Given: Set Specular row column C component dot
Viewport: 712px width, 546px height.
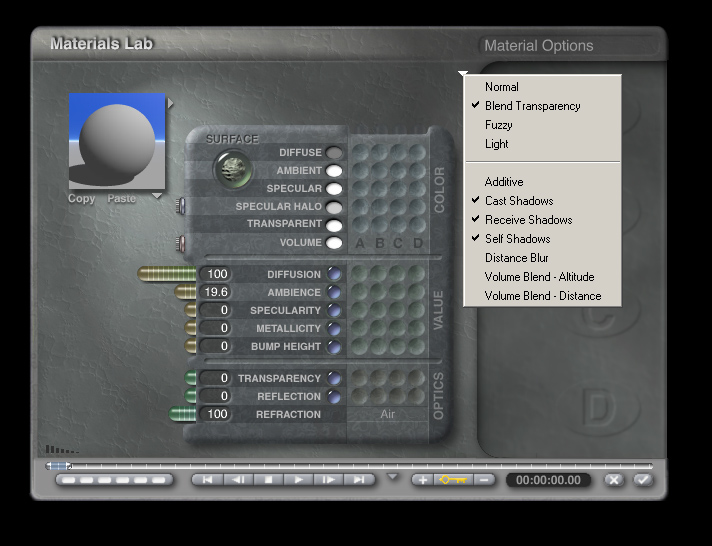Looking at the screenshot, I should coord(398,189).
